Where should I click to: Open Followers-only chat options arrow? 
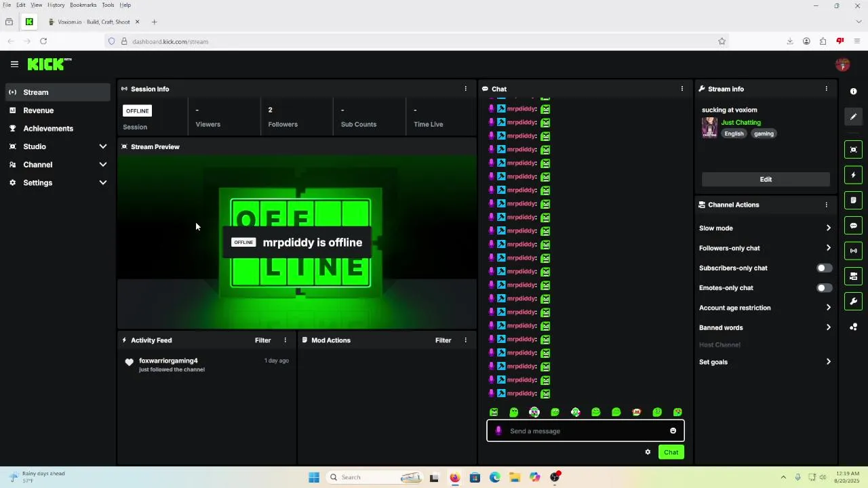tap(828, 248)
